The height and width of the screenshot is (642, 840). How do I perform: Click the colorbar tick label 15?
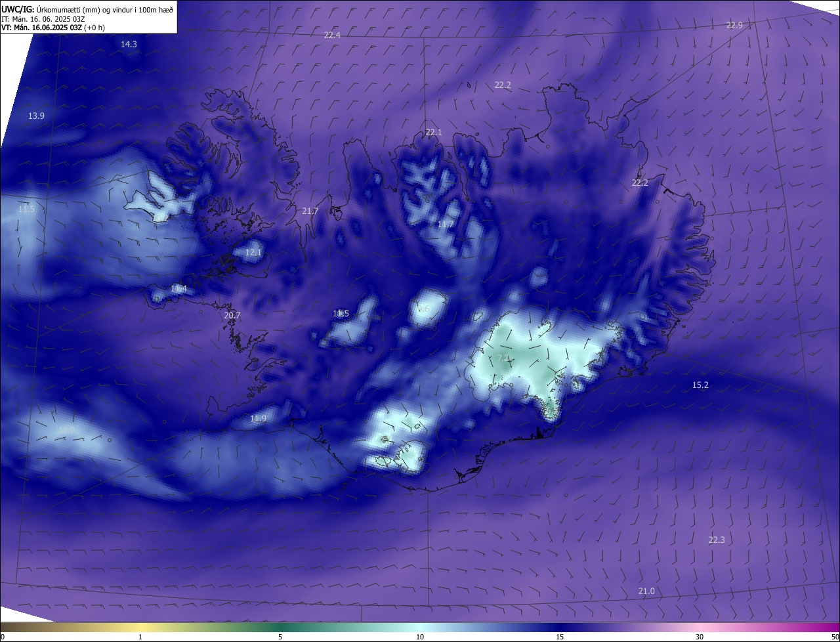coord(560,637)
